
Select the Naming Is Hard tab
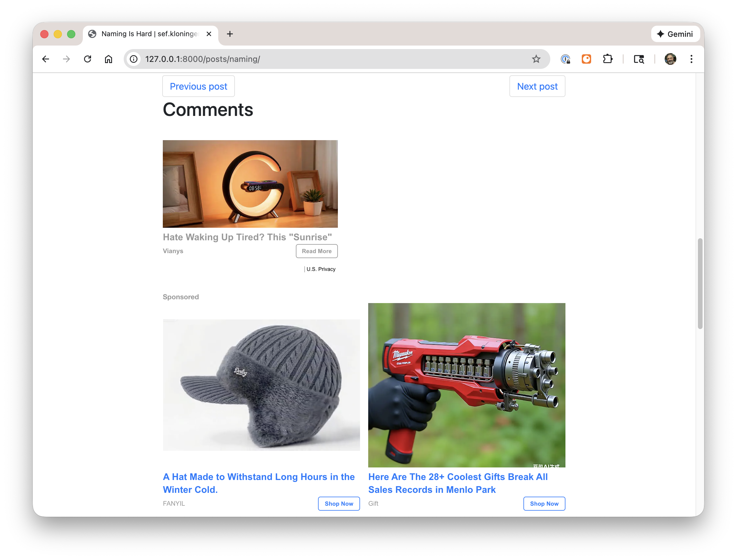[x=146, y=34]
